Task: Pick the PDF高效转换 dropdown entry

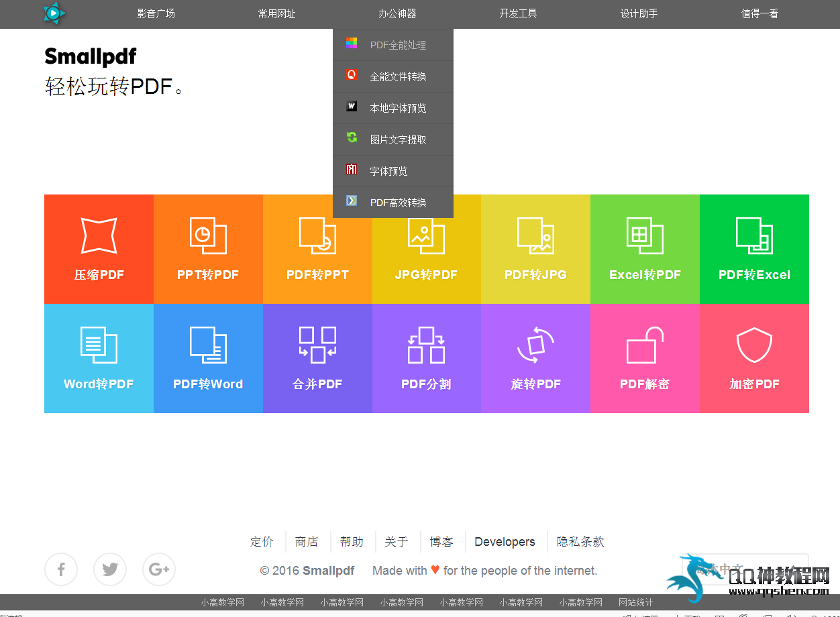Action: click(393, 203)
